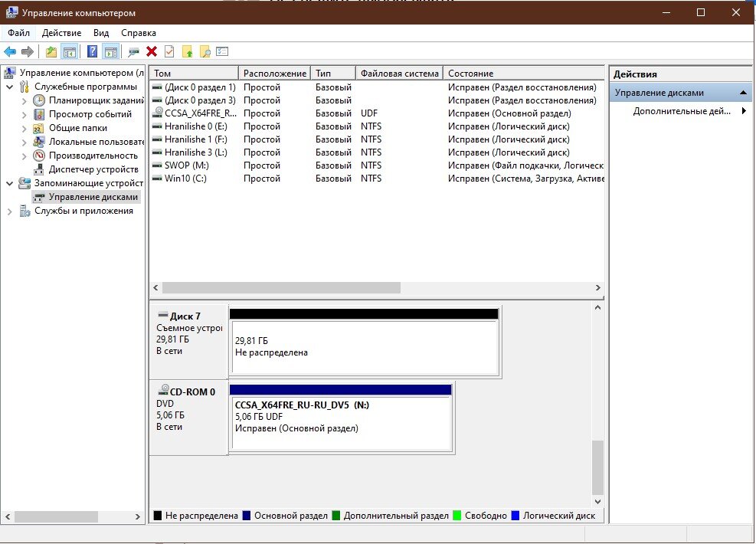Select the CCSA_X64FRE_RU-RU_DV5 (N:) partition block
This screenshot has width=756, height=544.
click(341, 418)
